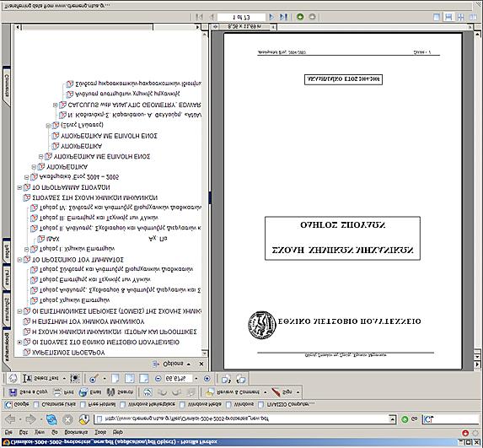483x448 pixels.
Task: Click the Sign pen icon
Action: tap(276, 392)
